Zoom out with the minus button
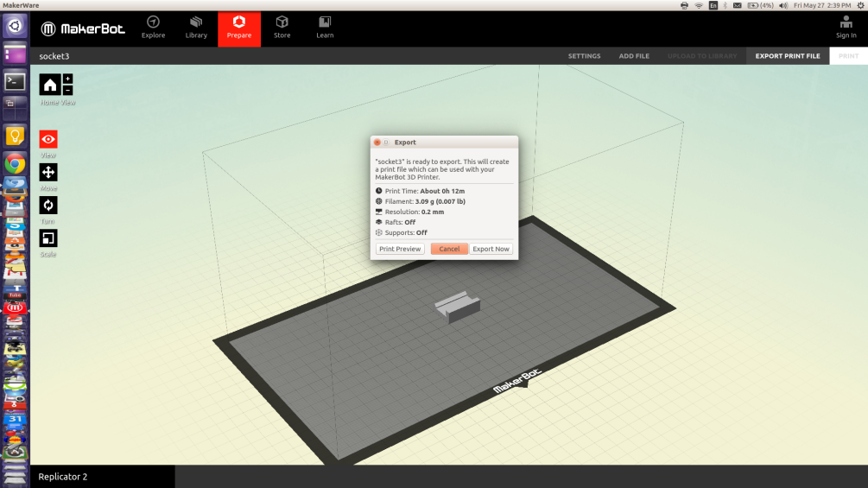Viewport: 868px width, 488px height. coord(67,90)
